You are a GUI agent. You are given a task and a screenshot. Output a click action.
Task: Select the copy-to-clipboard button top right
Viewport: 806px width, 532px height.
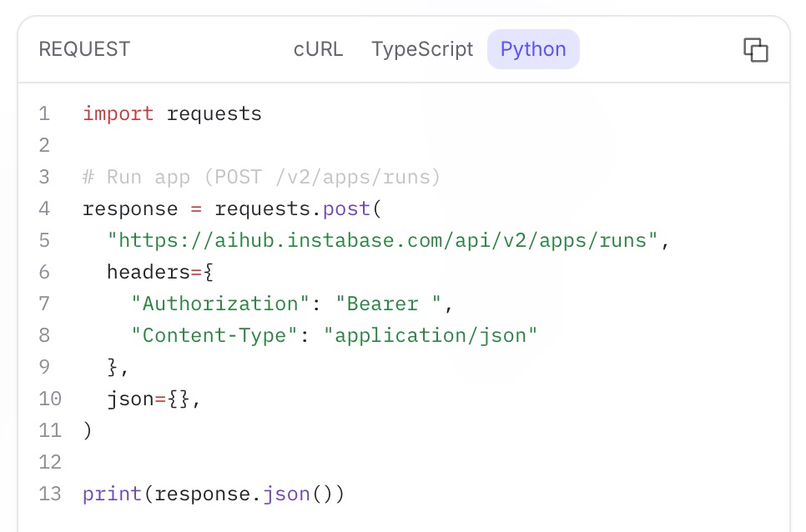click(x=755, y=49)
